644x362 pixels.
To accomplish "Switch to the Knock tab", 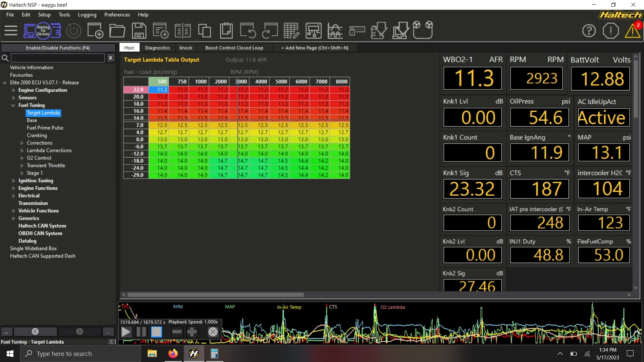I will (x=186, y=48).
